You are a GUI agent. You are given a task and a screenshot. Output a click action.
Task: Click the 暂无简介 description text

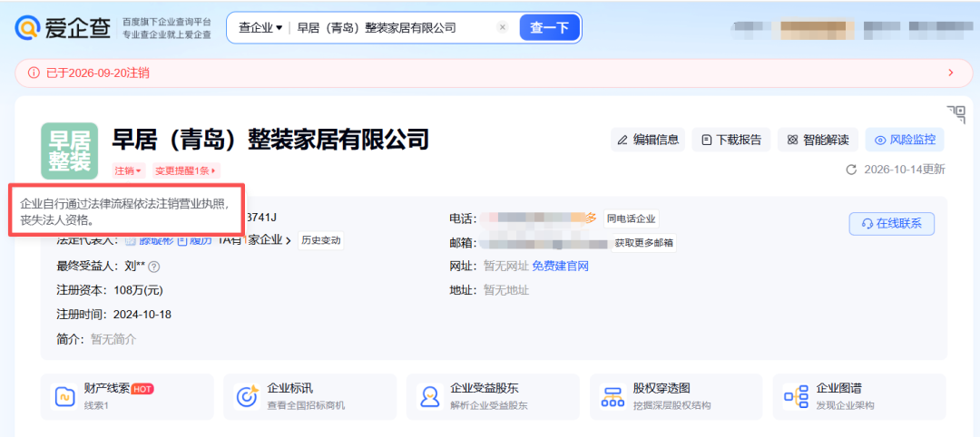113,340
